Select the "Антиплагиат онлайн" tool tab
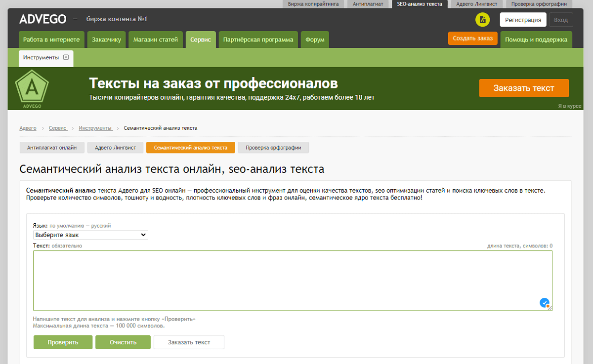593x364 pixels. (51, 147)
